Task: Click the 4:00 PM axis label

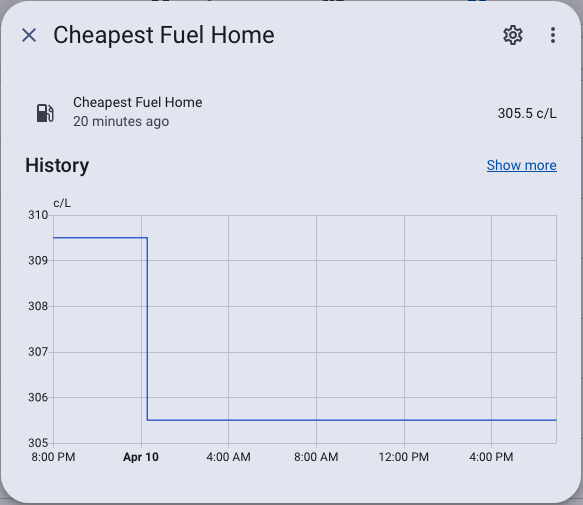Action: 491,457
